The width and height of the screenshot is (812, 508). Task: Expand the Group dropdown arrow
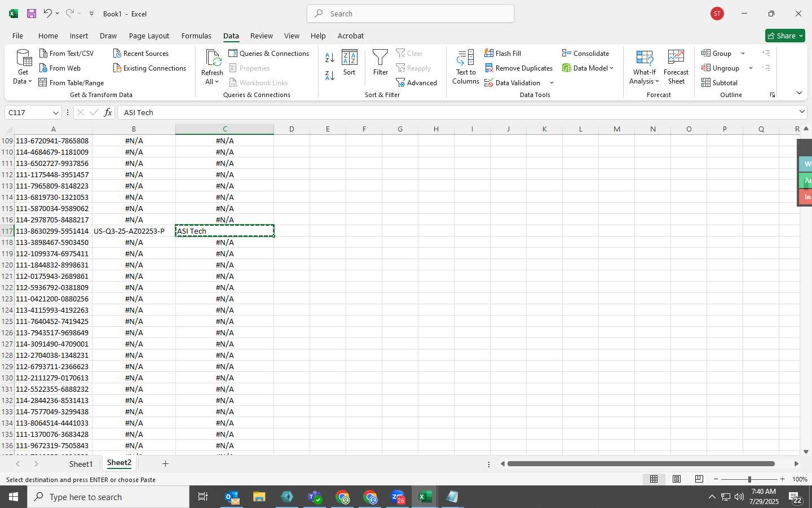pos(743,54)
